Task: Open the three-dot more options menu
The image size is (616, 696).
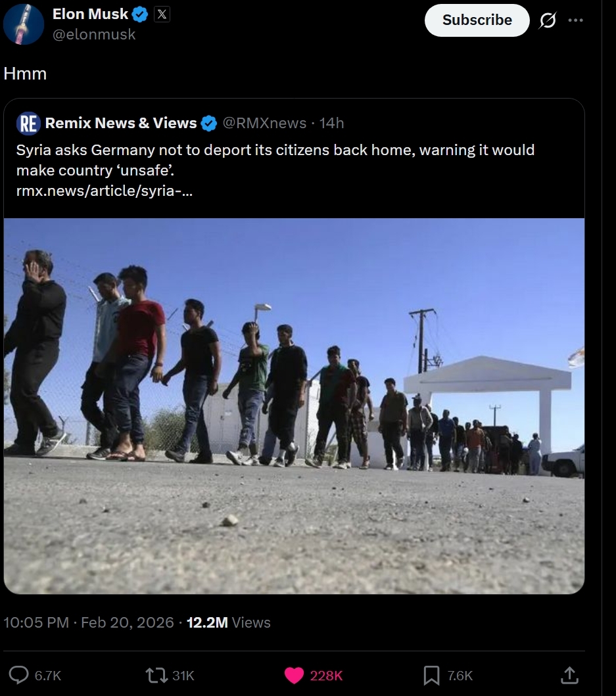Action: coord(576,20)
